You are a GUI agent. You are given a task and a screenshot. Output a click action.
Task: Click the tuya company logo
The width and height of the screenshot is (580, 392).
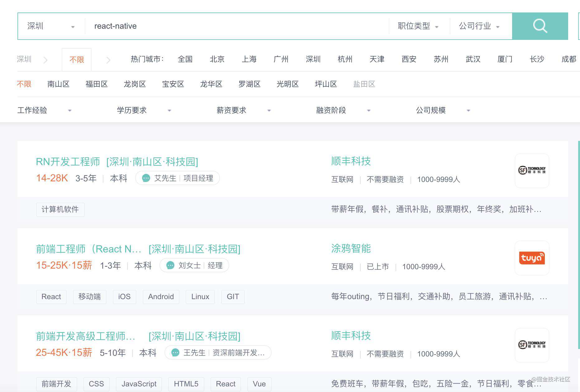532,258
